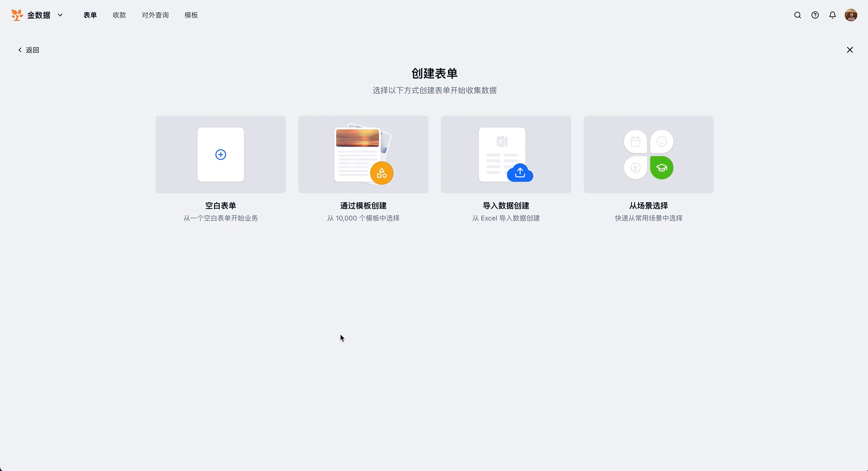Open the user avatar menu
868x471 pixels.
pos(851,15)
